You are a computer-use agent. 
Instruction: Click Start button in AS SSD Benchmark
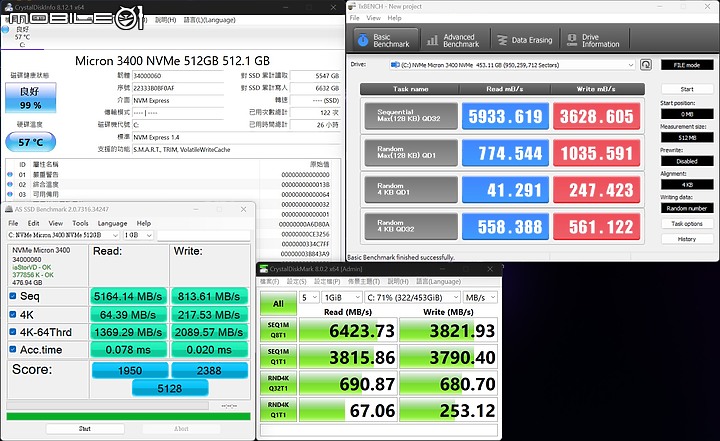(85, 429)
